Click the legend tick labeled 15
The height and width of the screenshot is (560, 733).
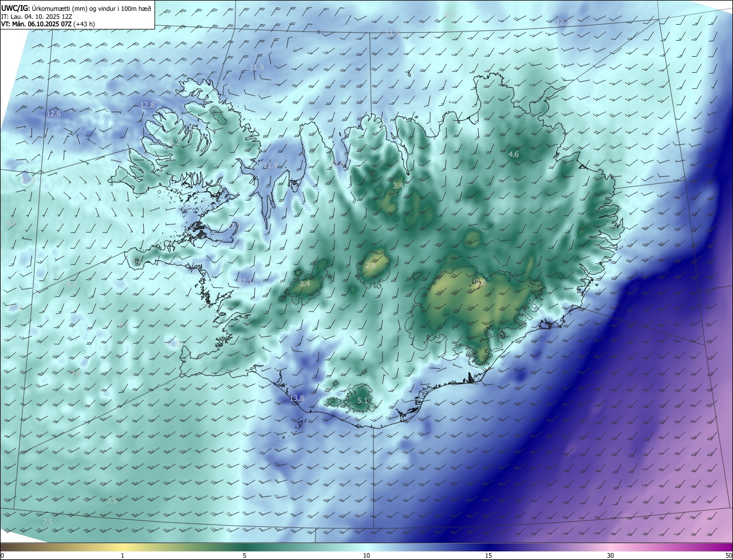pos(488,555)
